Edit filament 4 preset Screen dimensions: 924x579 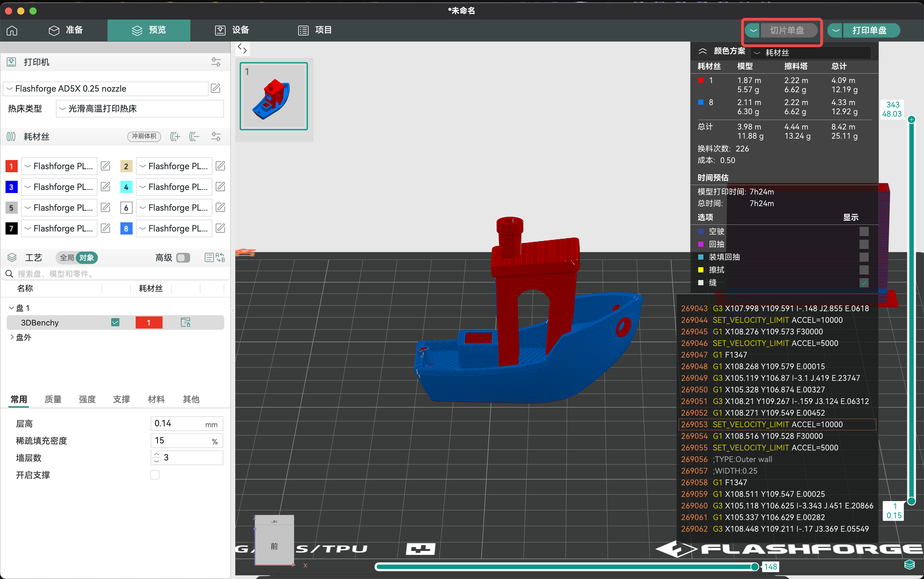pos(220,187)
